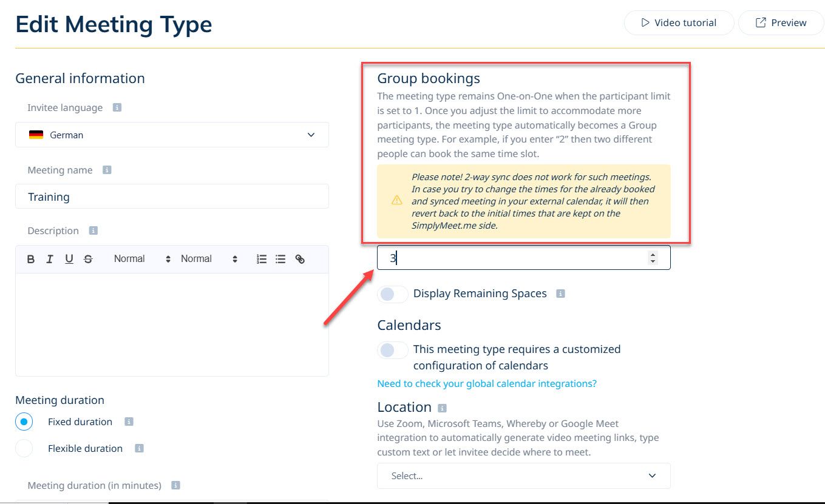Click the Meeting name field containing Training
Image resolution: width=825 pixels, height=504 pixels.
coord(172,197)
